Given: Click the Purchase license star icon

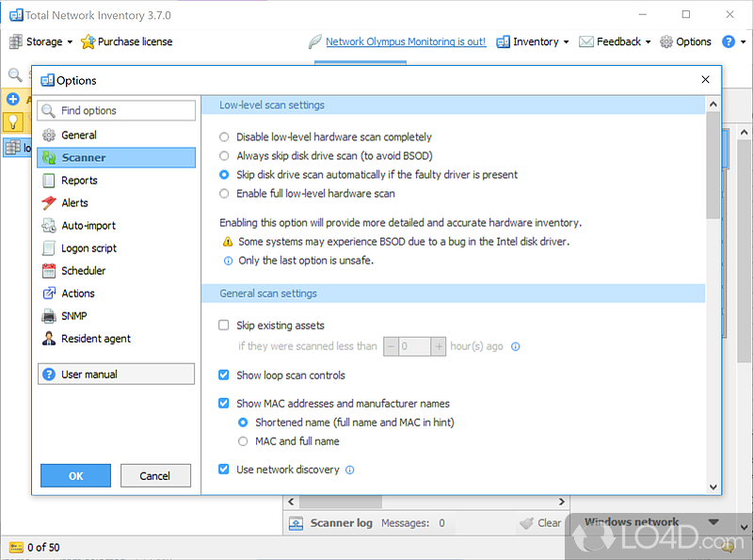Looking at the screenshot, I should point(88,41).
